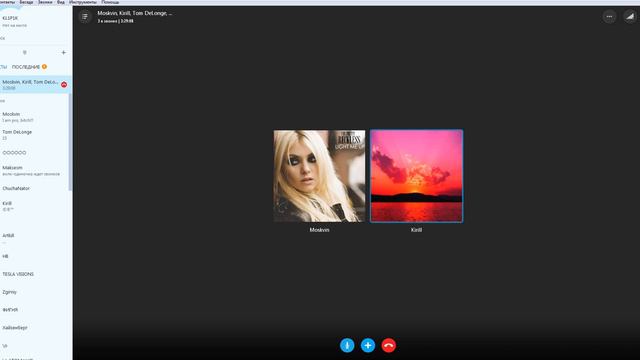Open the active group call conversation in the sidebar
The width and height of the screenshot is (640, 360).
(x=36, y=84)
